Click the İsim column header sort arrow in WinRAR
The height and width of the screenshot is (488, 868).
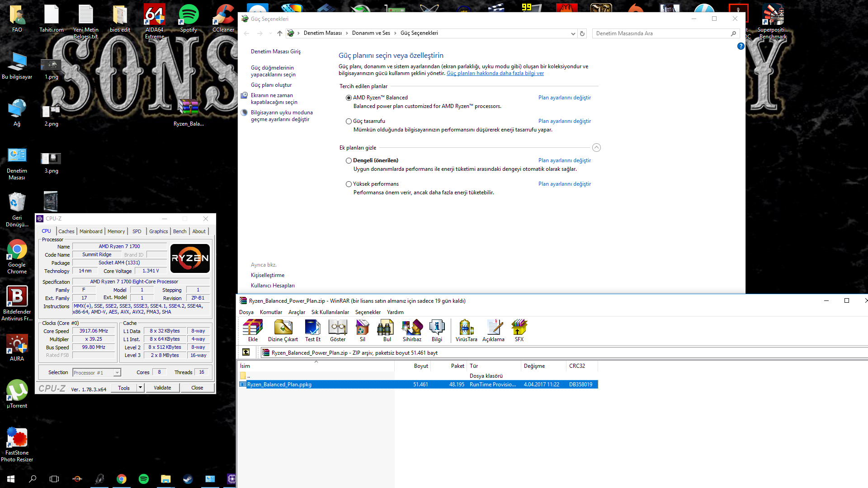(x=316, y=361)
